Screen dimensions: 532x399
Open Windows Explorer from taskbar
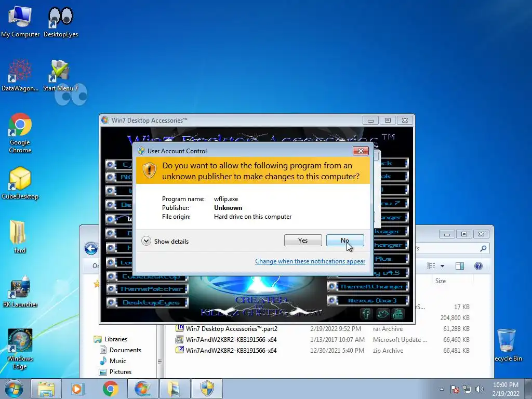coord(46,389)
